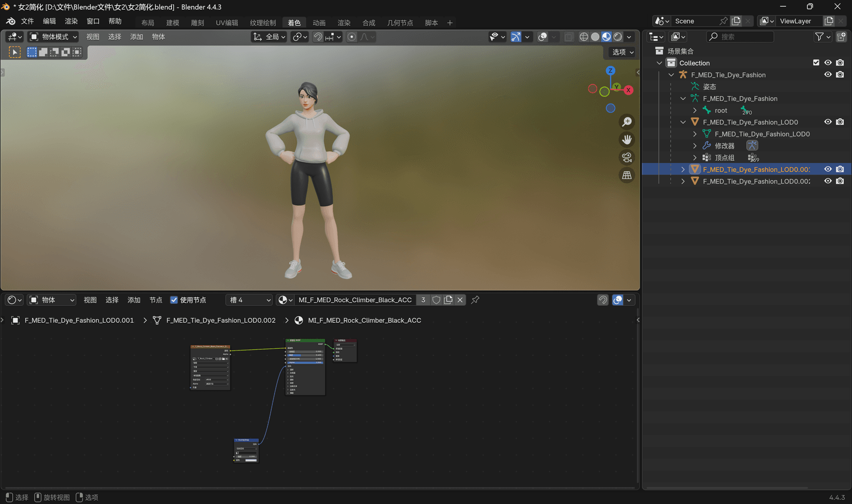Image resolution: width=852 pixels, height=504 pixels.
Task: Open the 物体模式 mode dropdown
Action: point(53,37)
